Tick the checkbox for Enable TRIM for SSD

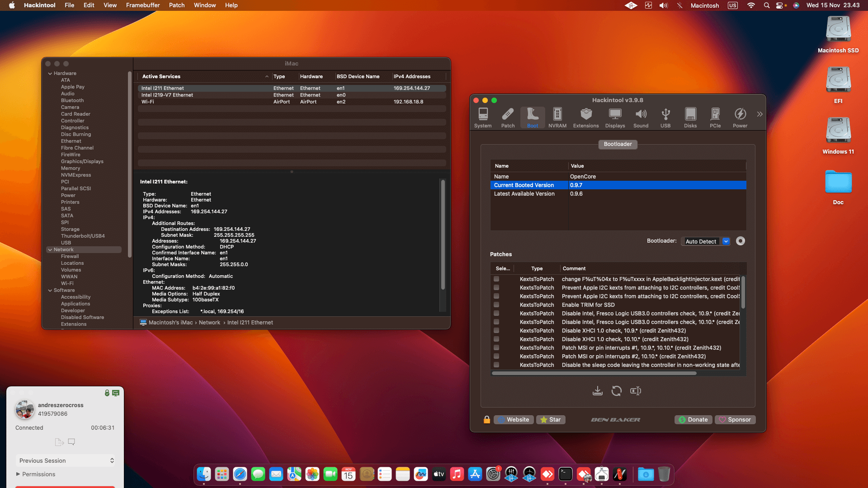(496, 305)
